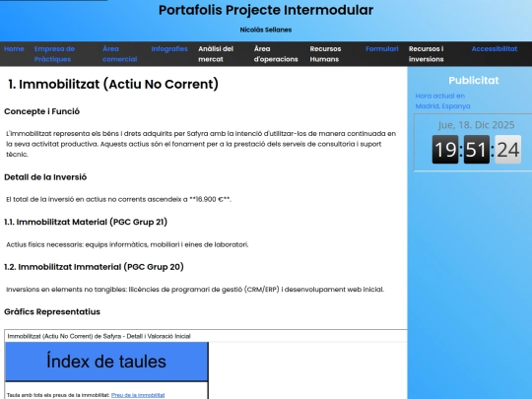Open Preu de la immobilitat link
The width and height of the screenshot is (532, 399).
pos(138,395)
